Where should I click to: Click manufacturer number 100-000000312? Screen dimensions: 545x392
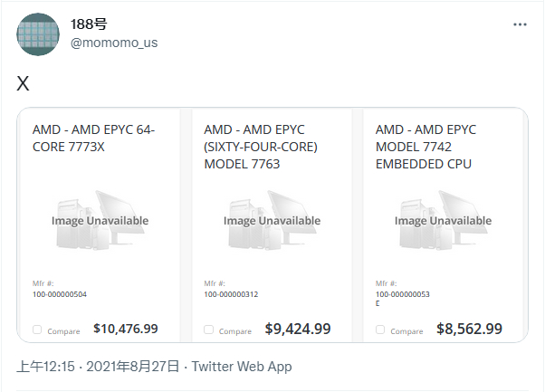pyautogui.click(x=231, y=294)
